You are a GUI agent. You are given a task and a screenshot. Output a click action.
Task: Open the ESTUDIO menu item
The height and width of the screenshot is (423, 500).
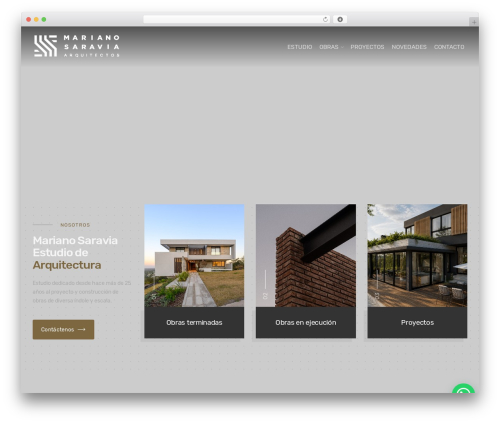300,47
